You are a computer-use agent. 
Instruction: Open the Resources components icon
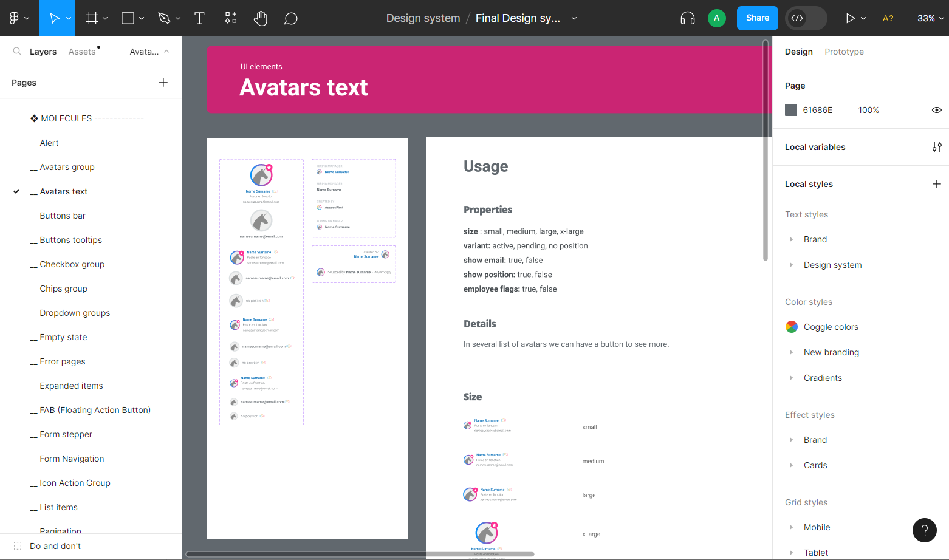tap(231, 18)
